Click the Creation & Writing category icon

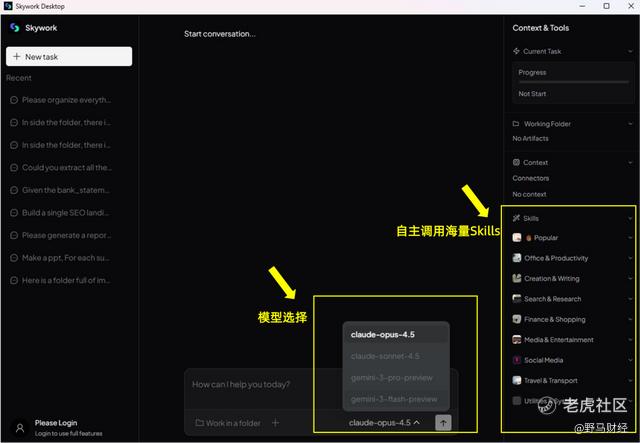coord(517,278)
